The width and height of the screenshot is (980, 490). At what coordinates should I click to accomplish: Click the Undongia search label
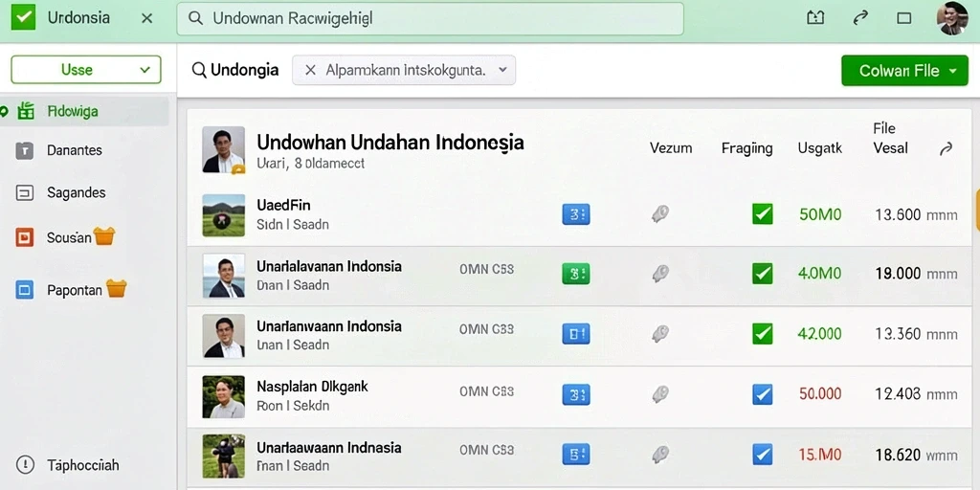click(x=244, y=70)
